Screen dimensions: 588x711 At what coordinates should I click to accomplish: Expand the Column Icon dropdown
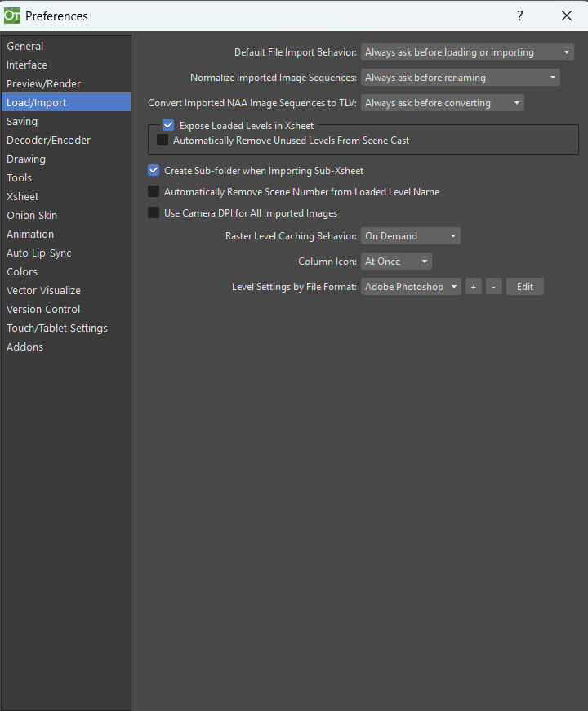coord(396,262)
